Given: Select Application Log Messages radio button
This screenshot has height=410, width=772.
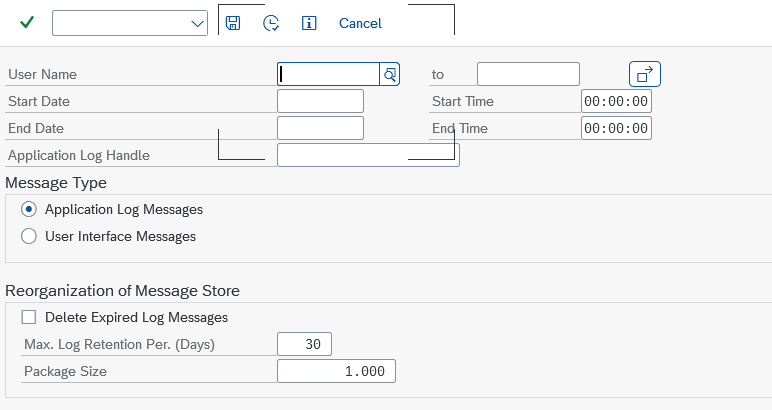Looking at the screenshot, I should 28,210.
